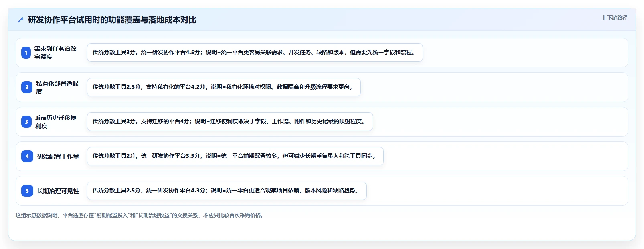Click the footnote starting 这组示意数据说明
Image resolution: width=644 pixels, height=249 pixels.
(x=140, y=215)
